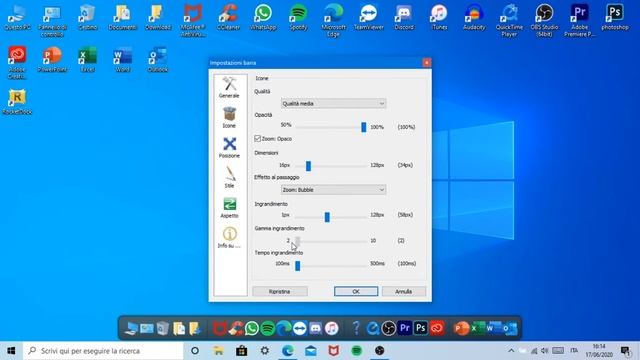Screen dimensions: 640x360
Task: Click the ITA language indicator
Action: coord(574,351)
